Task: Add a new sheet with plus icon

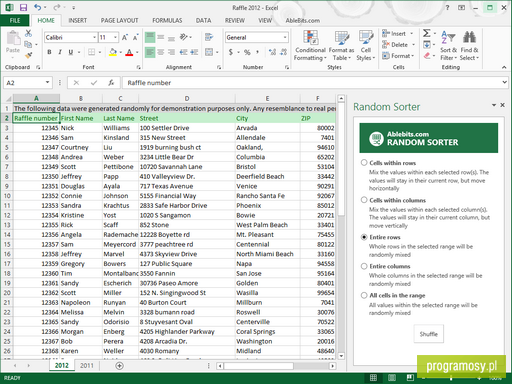Action: coord(119,366)
